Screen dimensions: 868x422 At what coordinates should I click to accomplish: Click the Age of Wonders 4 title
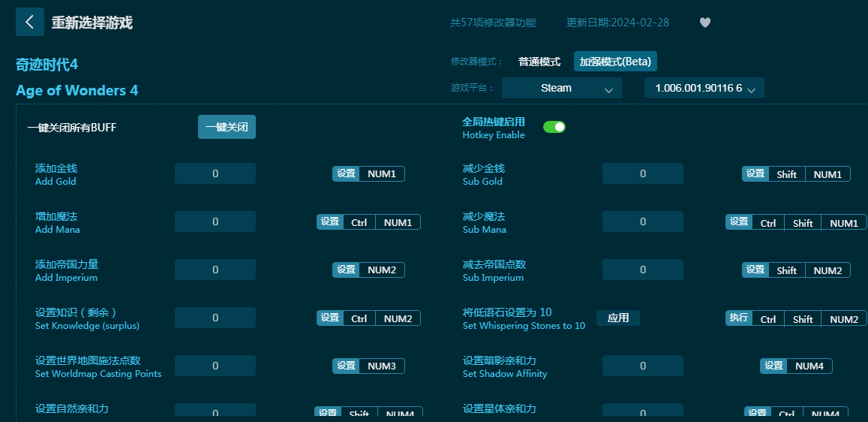77,90
